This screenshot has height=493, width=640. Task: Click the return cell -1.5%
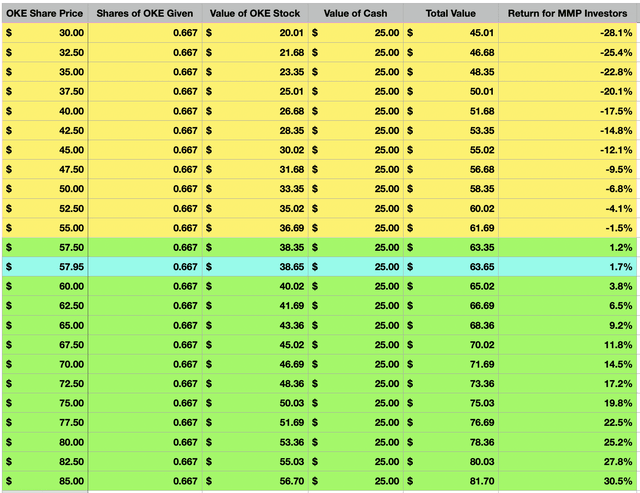pos(567,228)
